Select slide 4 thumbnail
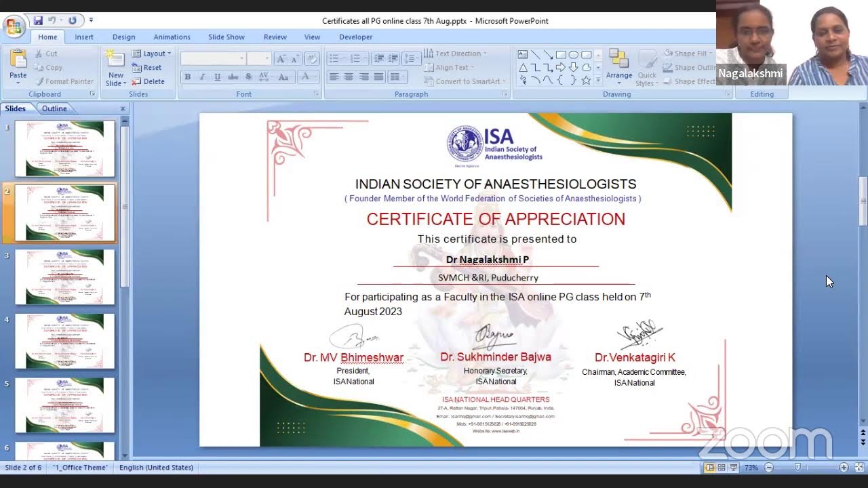This screenshot has width=868, height=488. coord(65,341)
